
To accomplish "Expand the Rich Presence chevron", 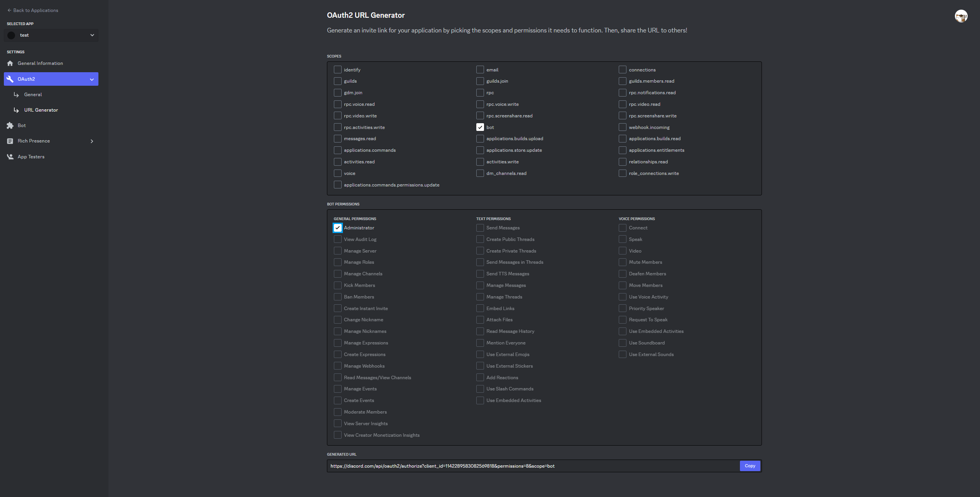I will coord(92,141).
